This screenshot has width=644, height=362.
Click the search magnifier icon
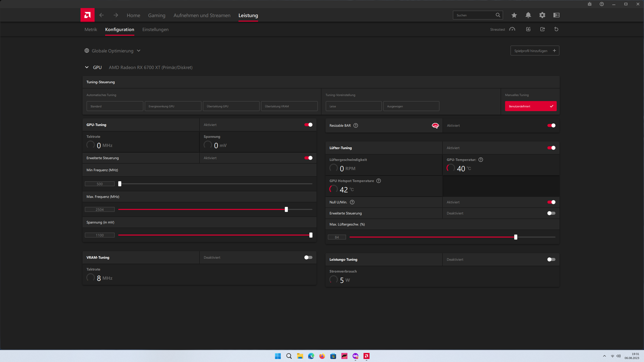pyautogui.click(x=498, y=15)
